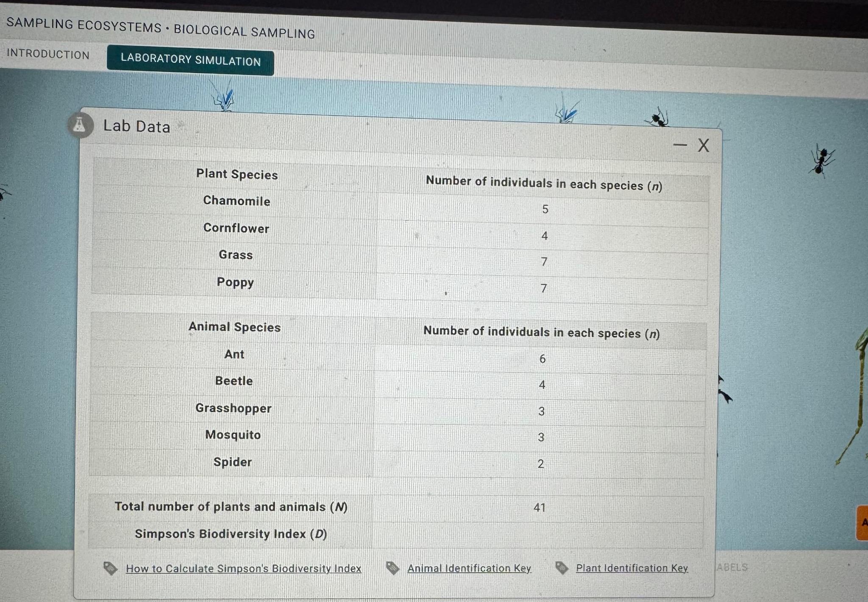Click the Ant row in Animal Species table
The width and height of the screenshot is (868, 602).
[234, 355]
